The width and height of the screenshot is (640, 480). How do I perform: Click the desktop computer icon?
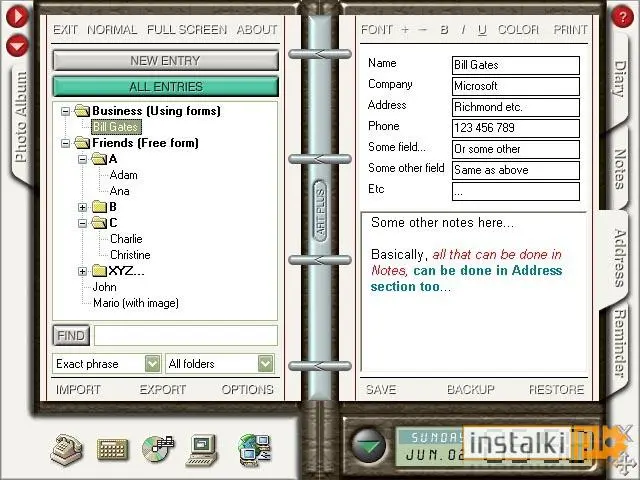(x=202, y=450)
